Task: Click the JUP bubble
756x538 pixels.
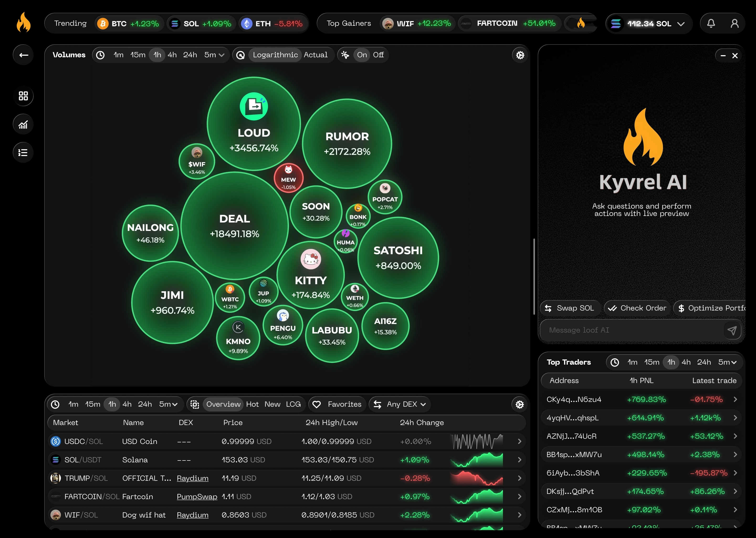Action: click(264, 292)
